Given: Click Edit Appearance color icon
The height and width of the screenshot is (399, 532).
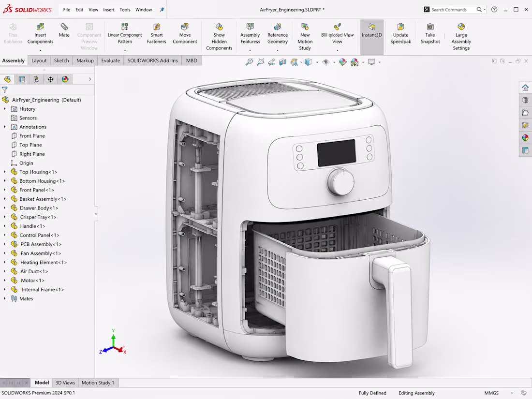Looking at the screenshot, I should 343,62.
